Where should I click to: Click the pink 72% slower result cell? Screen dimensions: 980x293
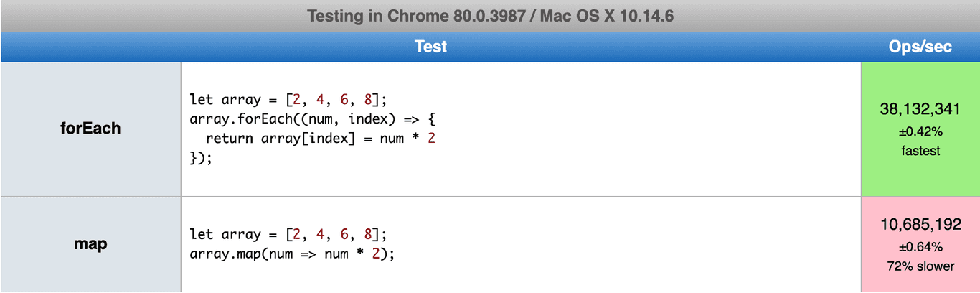[x=920, y=244]
